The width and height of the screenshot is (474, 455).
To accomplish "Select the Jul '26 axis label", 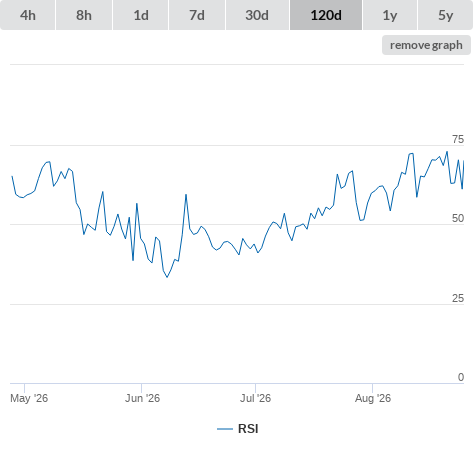I will [255, 398].
